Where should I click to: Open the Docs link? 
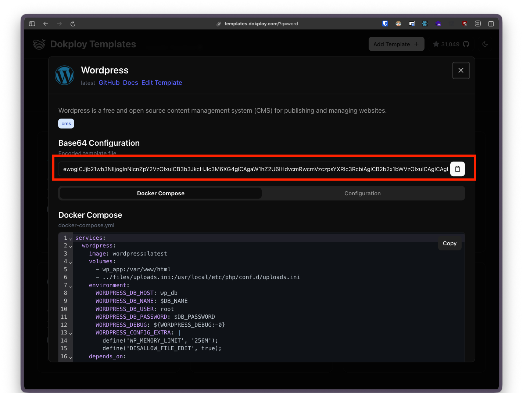coord(130,83)
